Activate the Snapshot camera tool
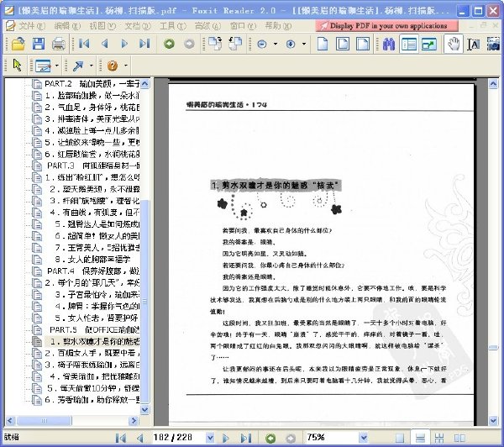The image size is (504, 447). coord(493,44)
